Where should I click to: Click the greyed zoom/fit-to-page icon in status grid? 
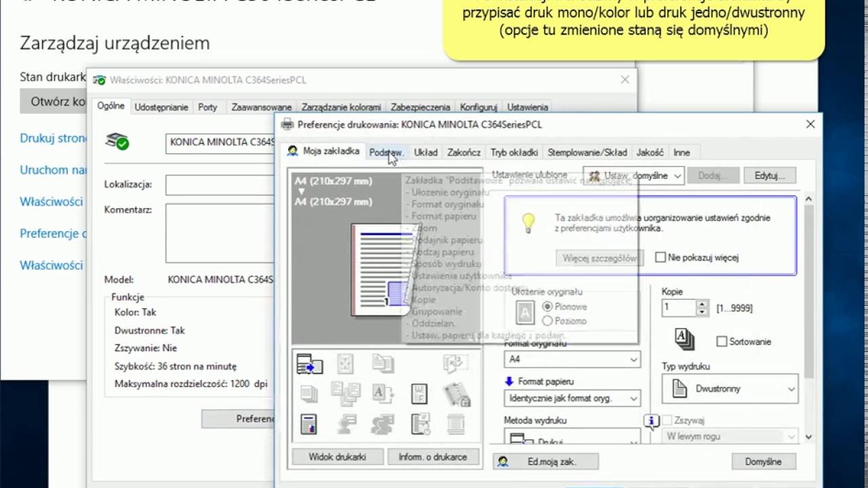(x=345, y=364)
